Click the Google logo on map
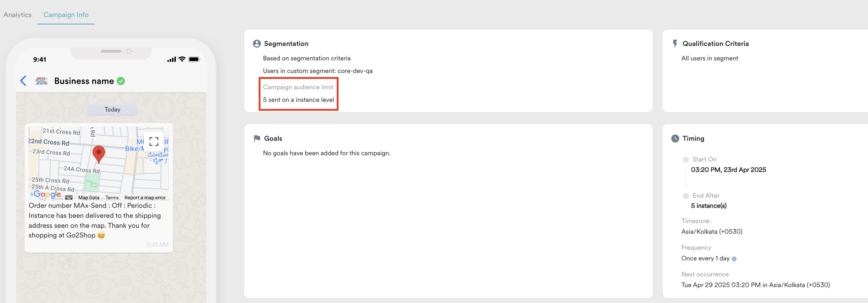 coord(47,194)
